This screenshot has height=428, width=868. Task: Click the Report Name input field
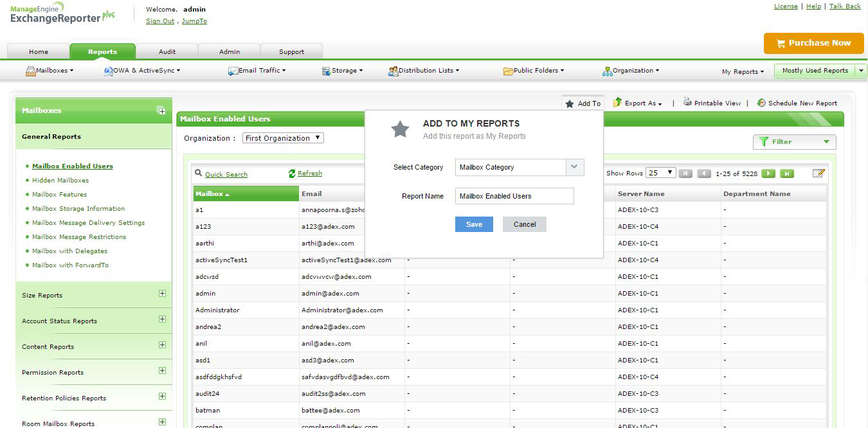pyautogui.click(x=514, y=196)
